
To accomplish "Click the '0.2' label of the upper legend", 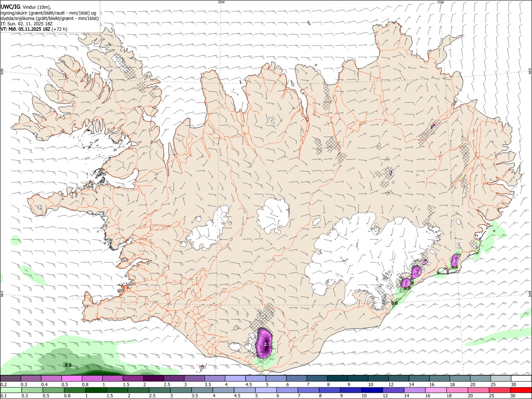I will 4,384.
